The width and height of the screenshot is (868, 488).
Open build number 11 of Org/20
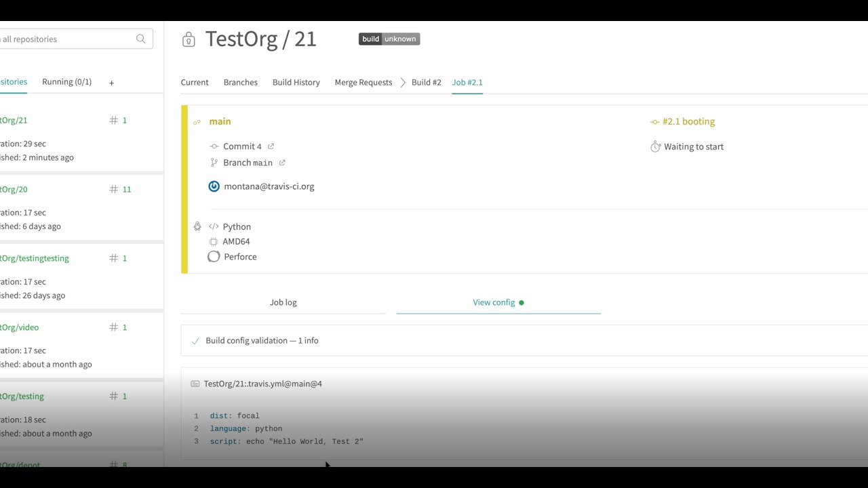point(127,189)
